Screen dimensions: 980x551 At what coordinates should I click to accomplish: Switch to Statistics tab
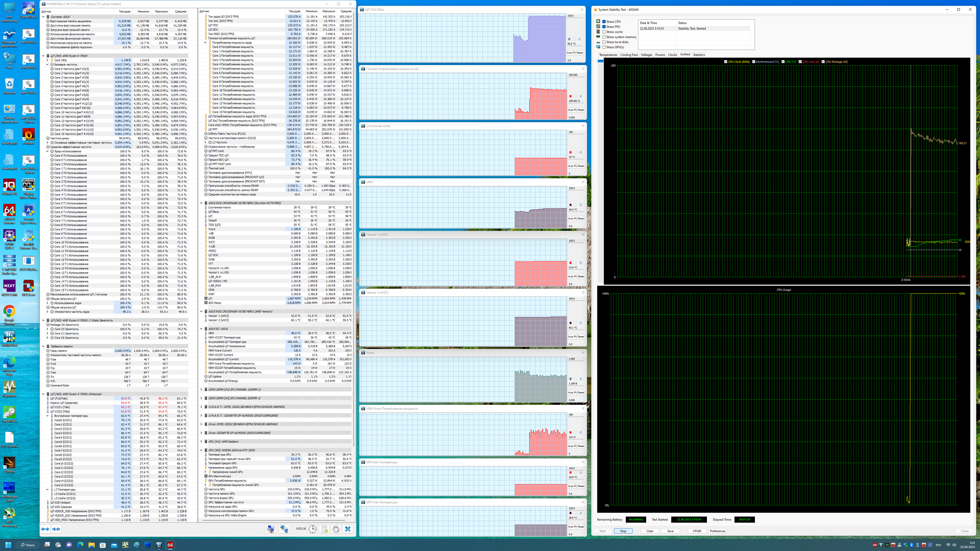point(699,55)
